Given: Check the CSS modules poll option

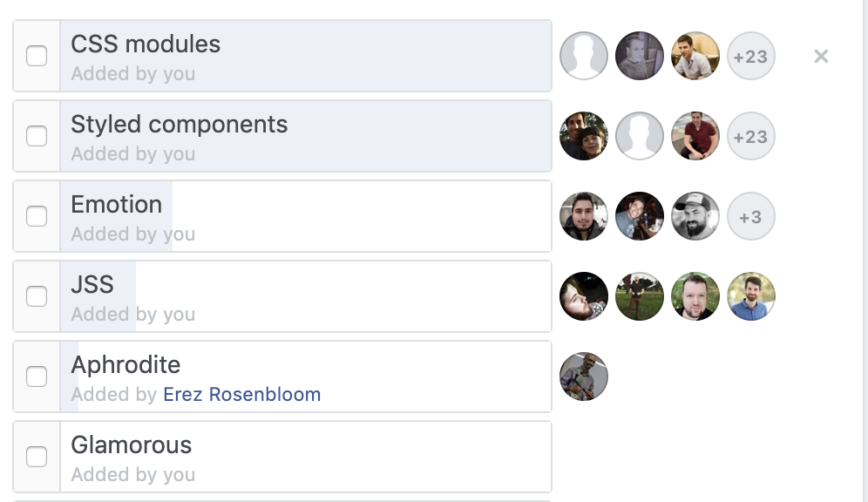Looking at the screenshot, I should coord(37,56).
